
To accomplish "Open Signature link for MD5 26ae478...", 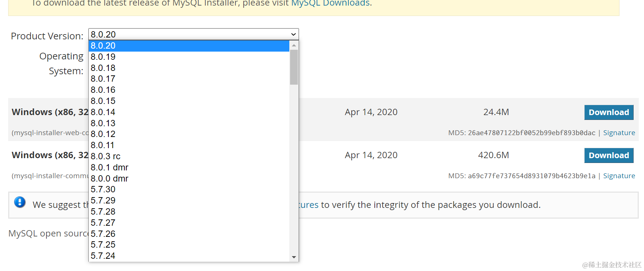I will (619, 133).
